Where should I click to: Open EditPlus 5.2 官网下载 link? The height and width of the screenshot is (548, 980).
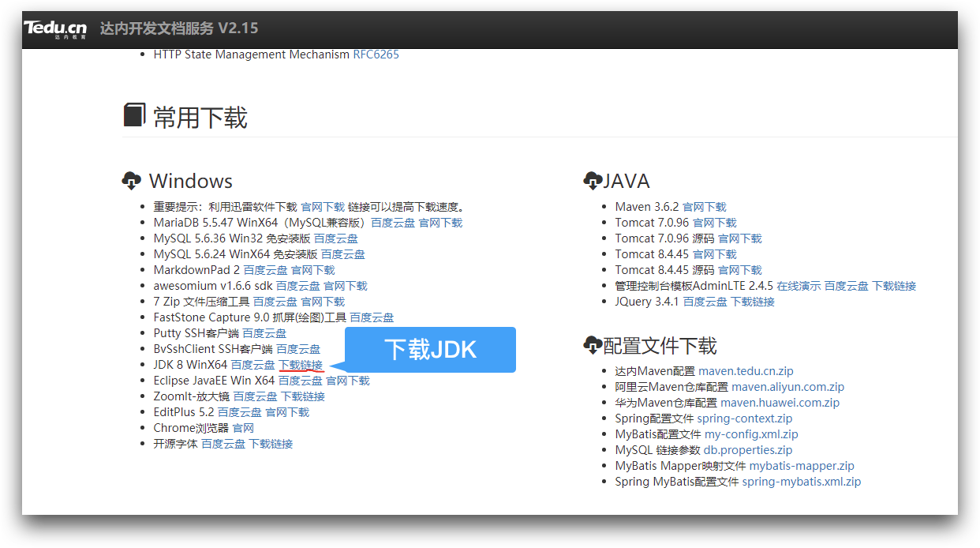pyautogui.click(x=287, y=412)
